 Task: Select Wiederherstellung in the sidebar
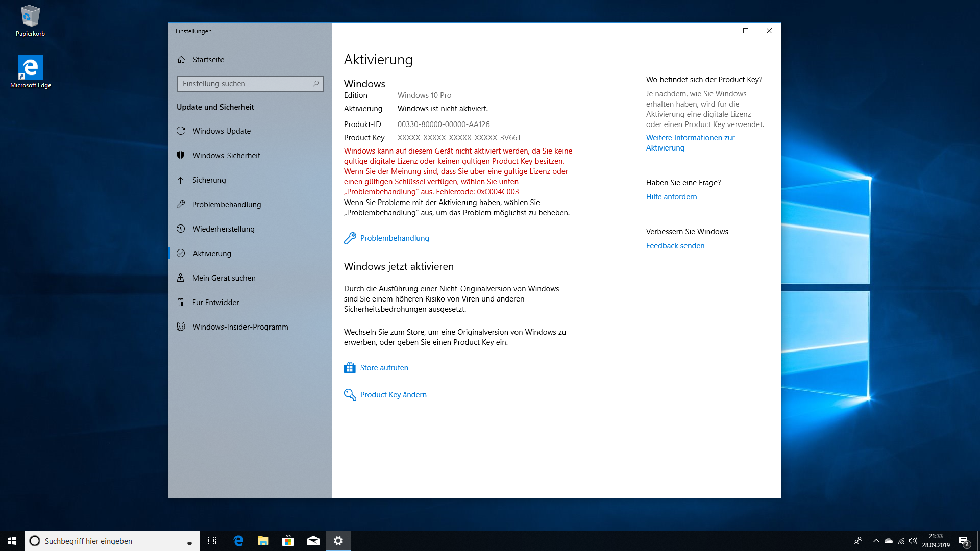[x=250, y=229]
